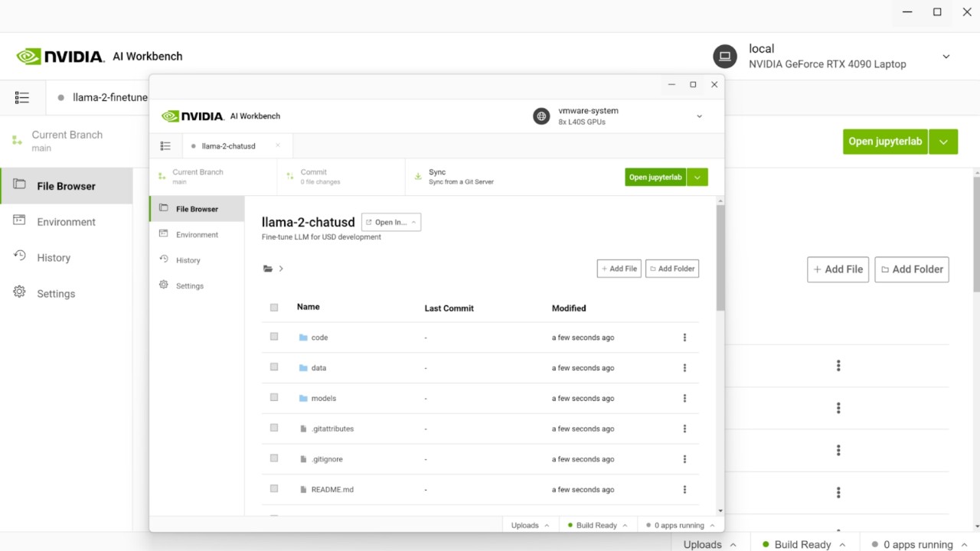Select all files via the header checkbox
This screenshot has width=980, height=551.
pyautogui.click(x=273, y=306)
